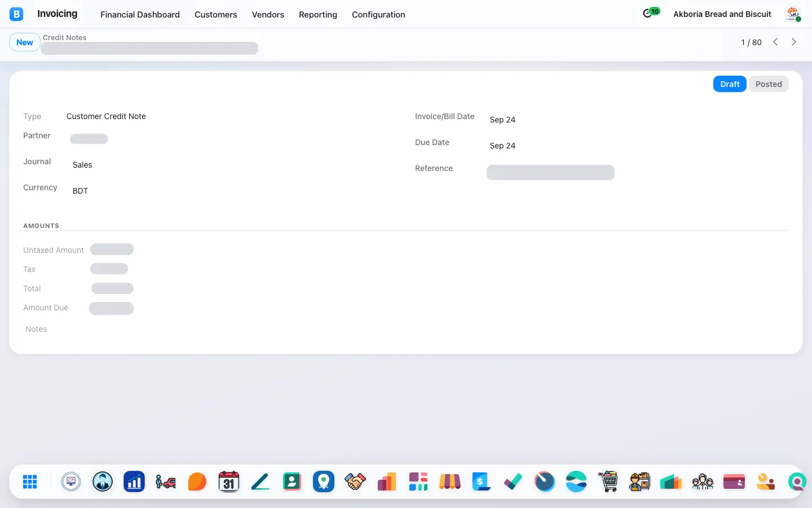Open the blue bar chart app in dock

(x=134, y=481)
